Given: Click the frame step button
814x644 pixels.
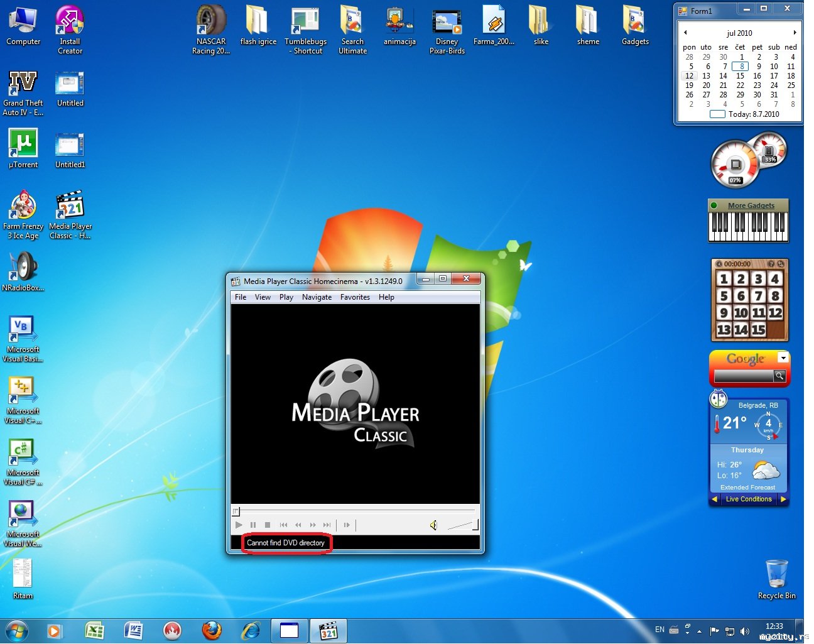Looking at the screenshot, I should tap(347, 525).
